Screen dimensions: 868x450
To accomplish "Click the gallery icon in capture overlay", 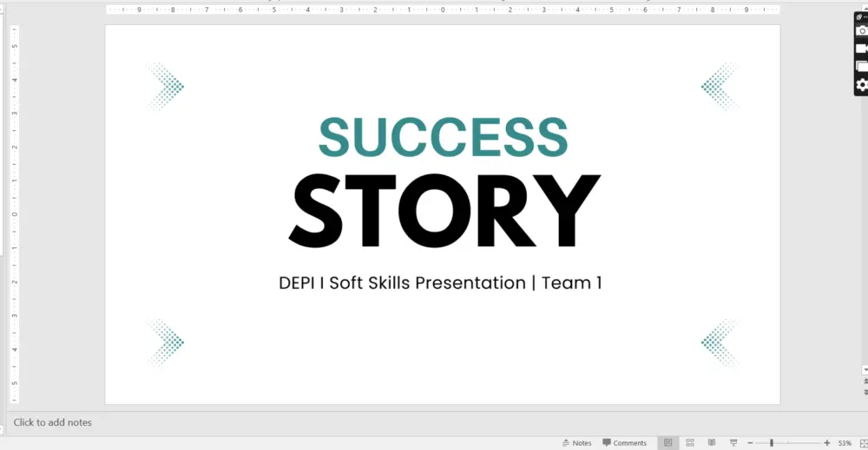I will (x=862, y=67).
